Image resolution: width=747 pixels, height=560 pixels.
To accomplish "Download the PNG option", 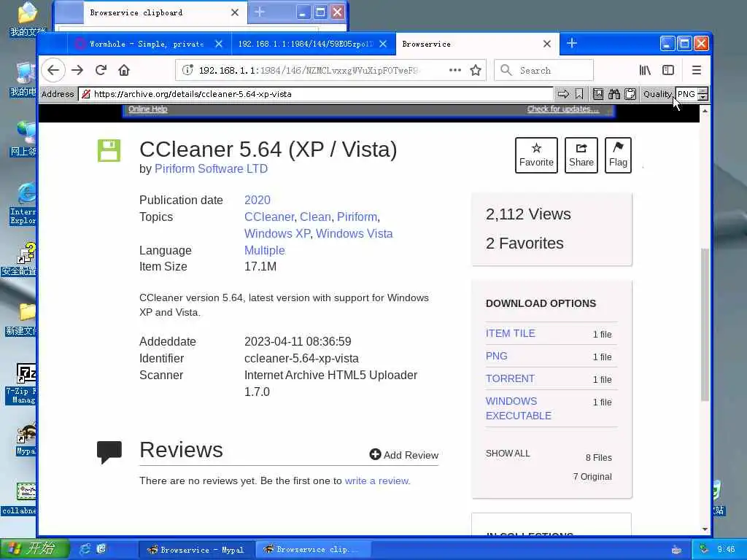I will [x=496, y=356].
